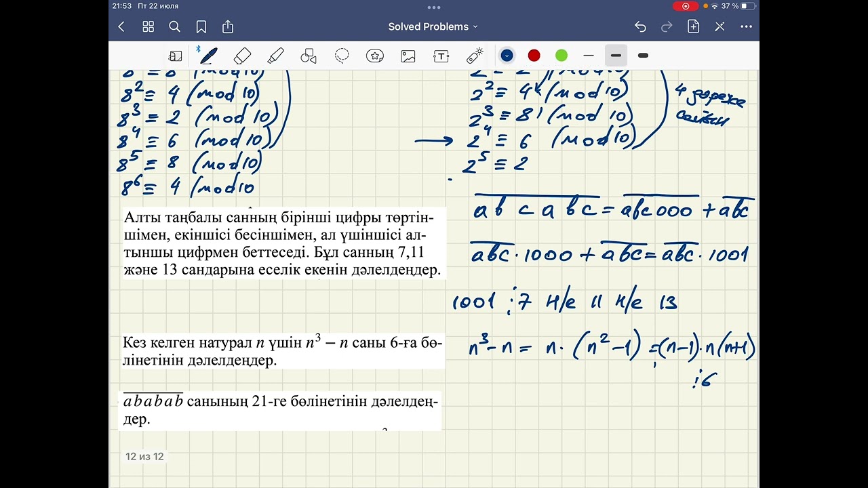Image resolution: width=868 pixels, height=488 pixels.
Task: Tap the date Пт 22 июля
Action: [158, 6]
